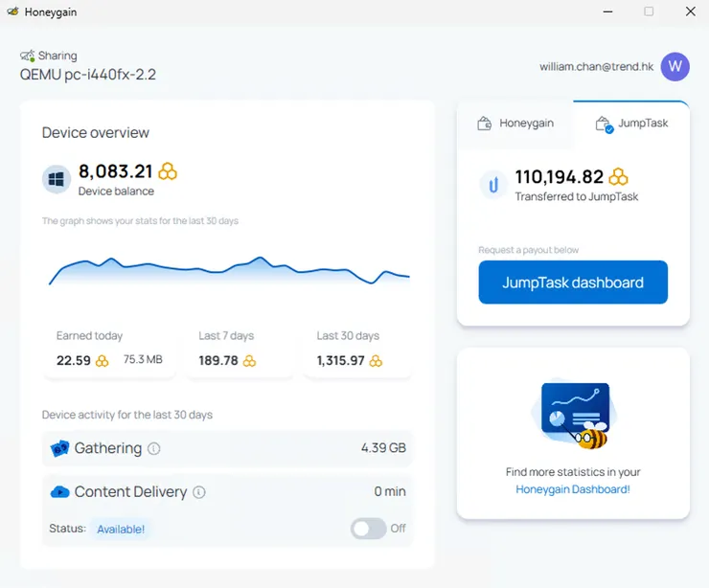Click the bee statistics illustration
Image resolution: width=709 pixels, height=588 pixels.
(x=573, y=416)
